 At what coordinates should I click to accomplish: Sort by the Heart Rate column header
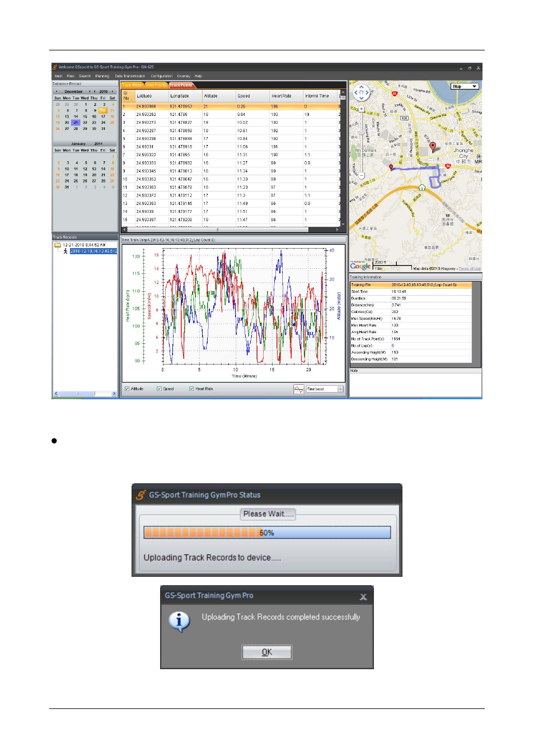click(287, 96)
